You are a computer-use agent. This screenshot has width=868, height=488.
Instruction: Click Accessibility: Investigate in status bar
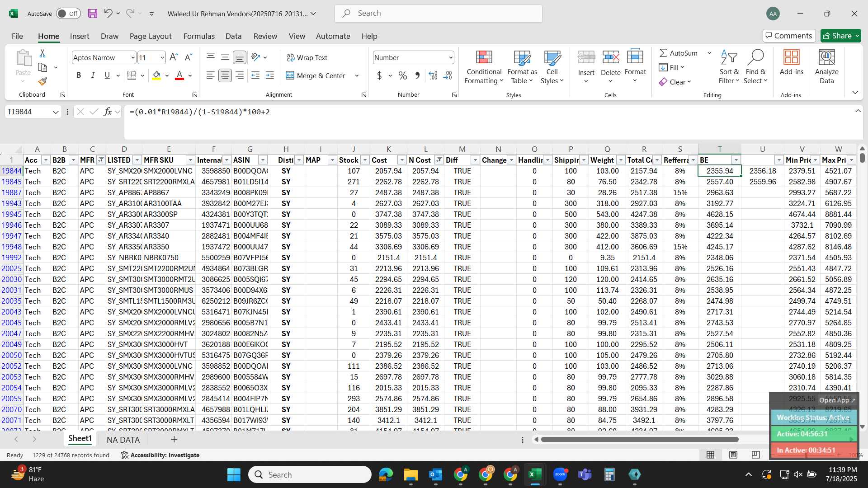[160, 455]
